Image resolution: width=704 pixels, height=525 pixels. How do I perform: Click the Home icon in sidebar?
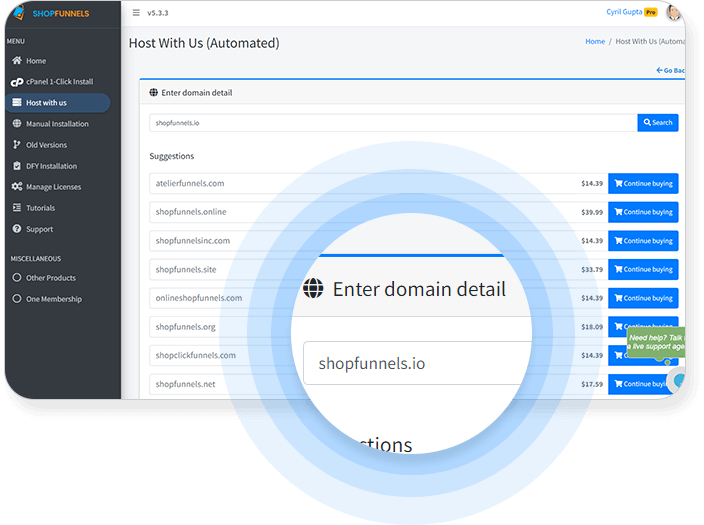pyautogui.click(x=17, y=61)
